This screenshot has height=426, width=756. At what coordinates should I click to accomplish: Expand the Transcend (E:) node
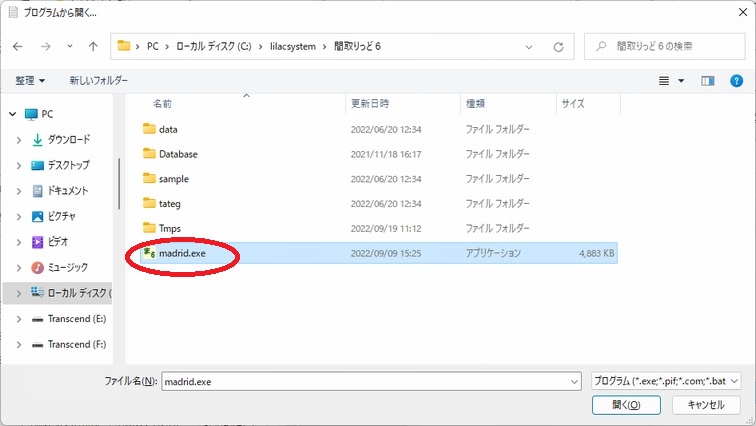19,319
